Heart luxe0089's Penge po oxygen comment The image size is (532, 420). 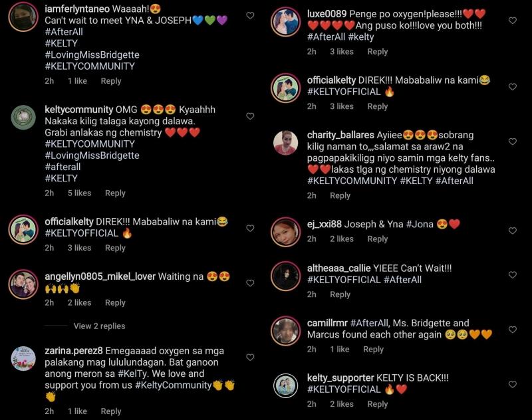point(513,21)
